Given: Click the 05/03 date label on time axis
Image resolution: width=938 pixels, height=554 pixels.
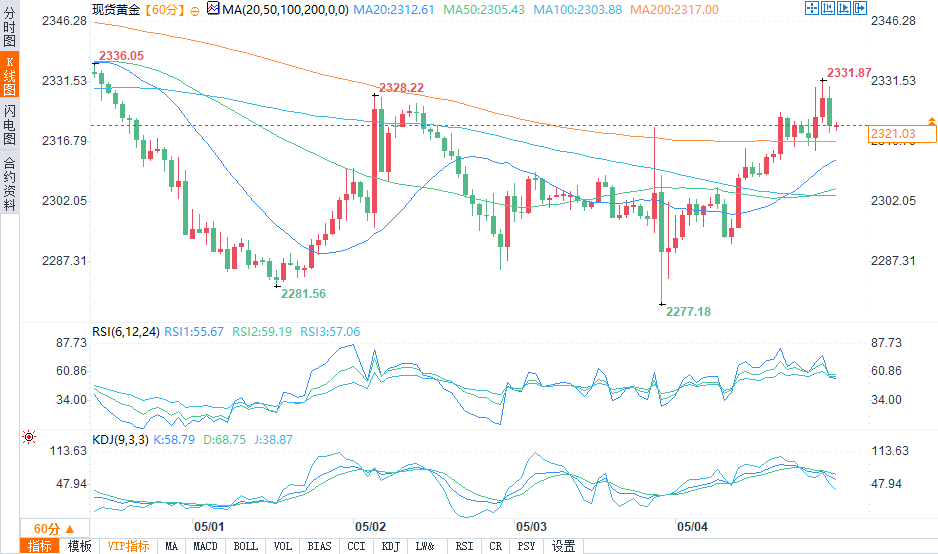Looking at the screenshot, I should click(531, 526).
